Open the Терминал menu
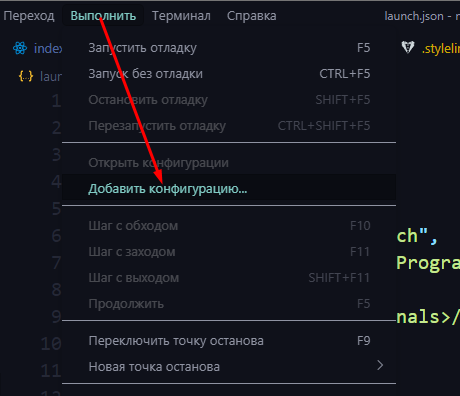 point(181,16)
